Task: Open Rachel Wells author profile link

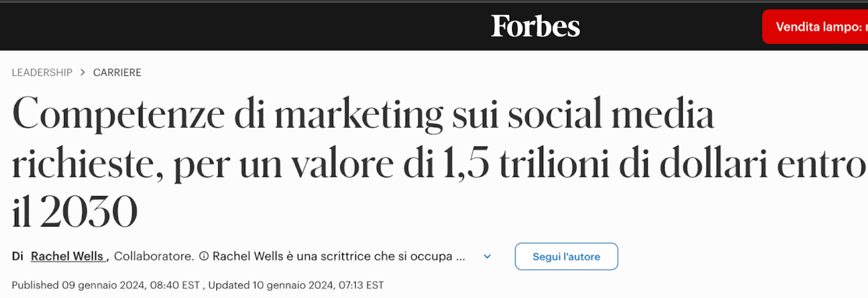Action: (x=67, y=256)
